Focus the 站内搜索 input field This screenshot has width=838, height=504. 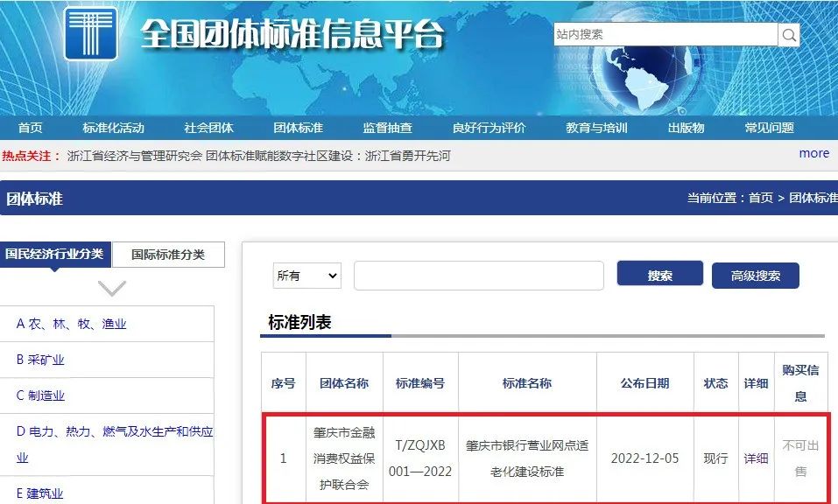(665, 35)
